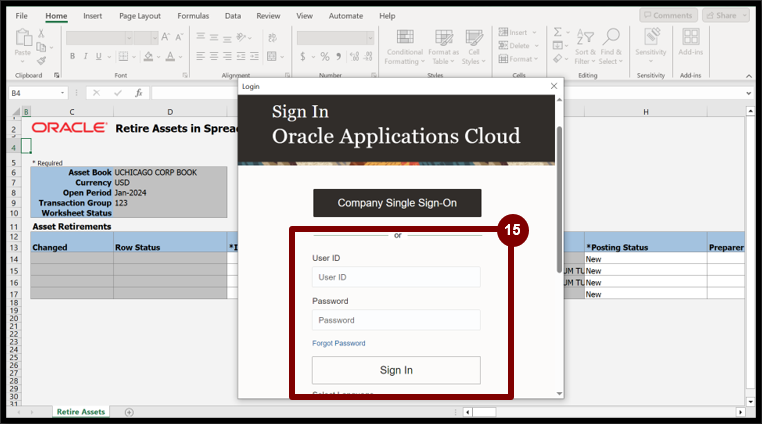The height and width of the screenshot is (424, 762).
Task: Click the Copy icon in Clipboard group
Action: tap(41, 47)
